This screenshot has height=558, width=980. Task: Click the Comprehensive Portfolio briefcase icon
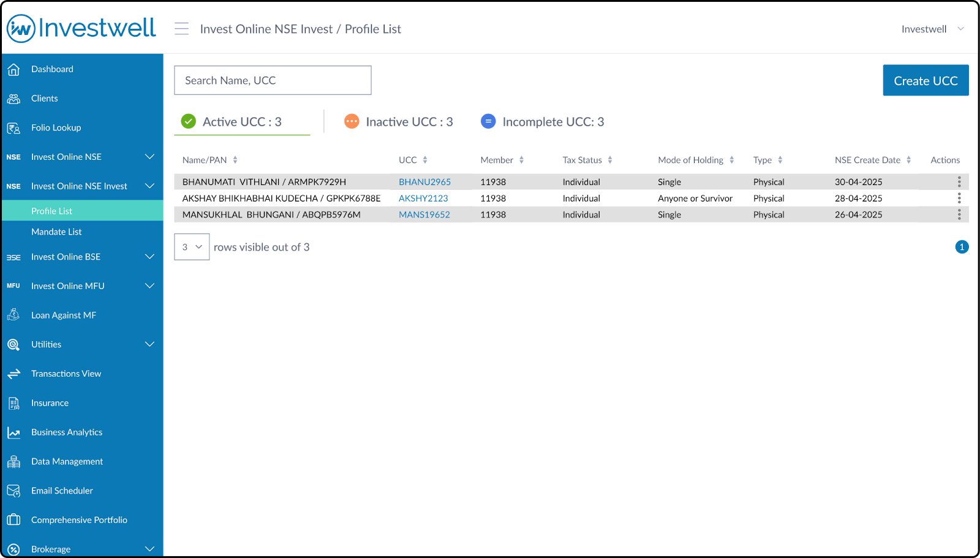13,520
